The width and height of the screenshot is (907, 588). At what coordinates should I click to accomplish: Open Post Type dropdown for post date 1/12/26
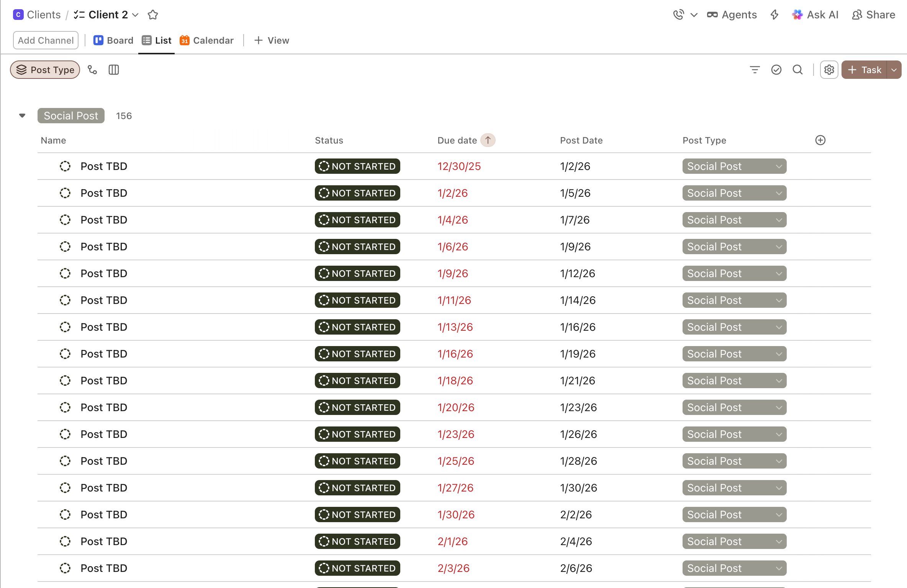coord(734,273)
